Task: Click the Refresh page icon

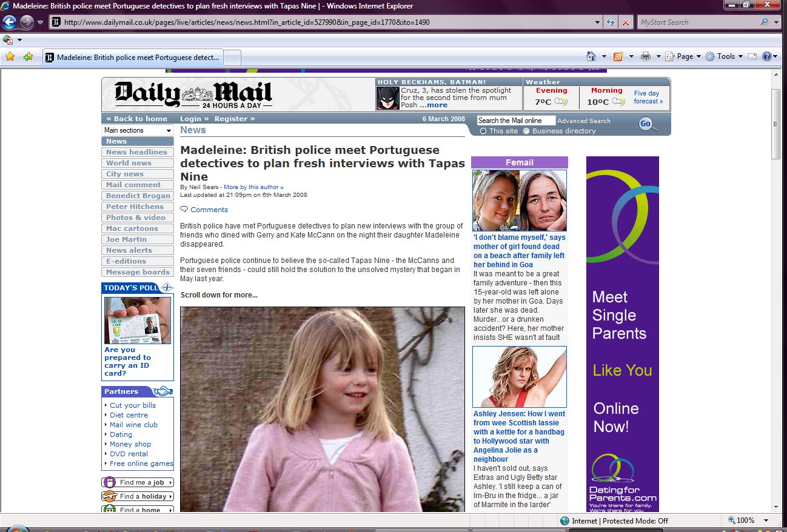Action: pyautogui.click(x=611, y=22)
